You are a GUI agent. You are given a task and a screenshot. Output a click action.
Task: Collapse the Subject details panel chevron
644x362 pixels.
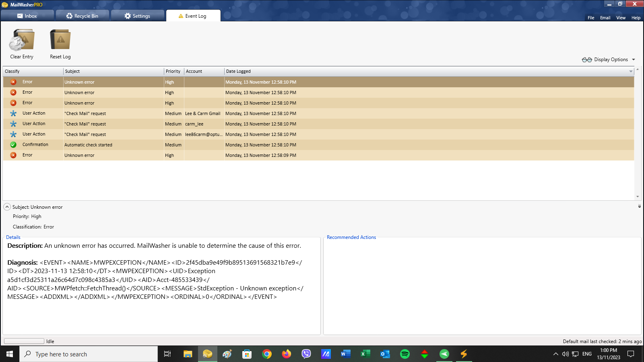(7, 207)
